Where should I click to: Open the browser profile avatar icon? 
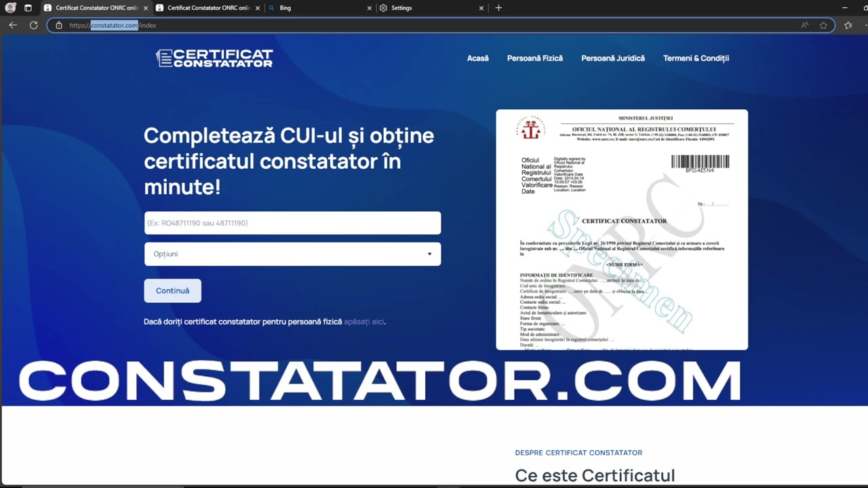[10, 8]
